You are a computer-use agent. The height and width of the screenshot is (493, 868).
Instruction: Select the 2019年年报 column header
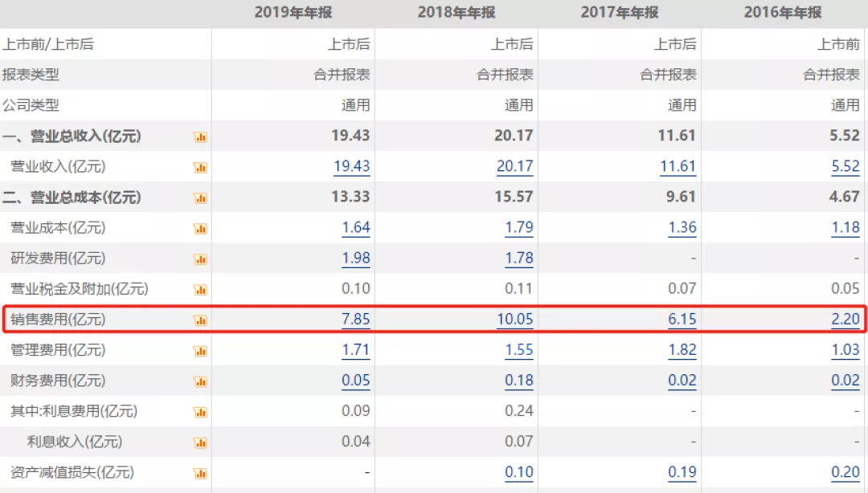[293, 12]
